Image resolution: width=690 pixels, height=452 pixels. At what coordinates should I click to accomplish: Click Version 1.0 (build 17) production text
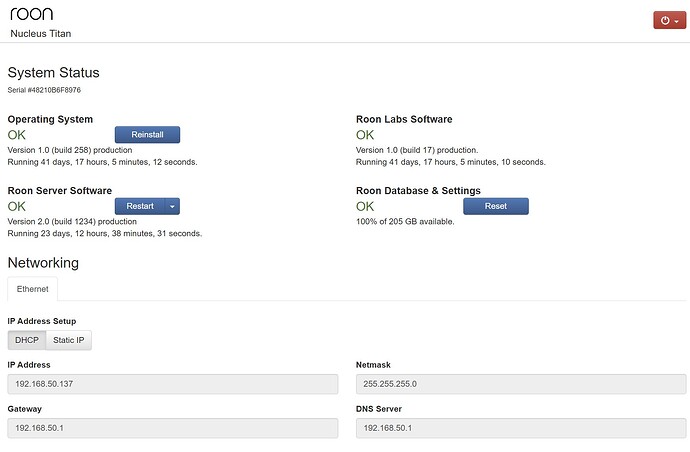point(417,150)
